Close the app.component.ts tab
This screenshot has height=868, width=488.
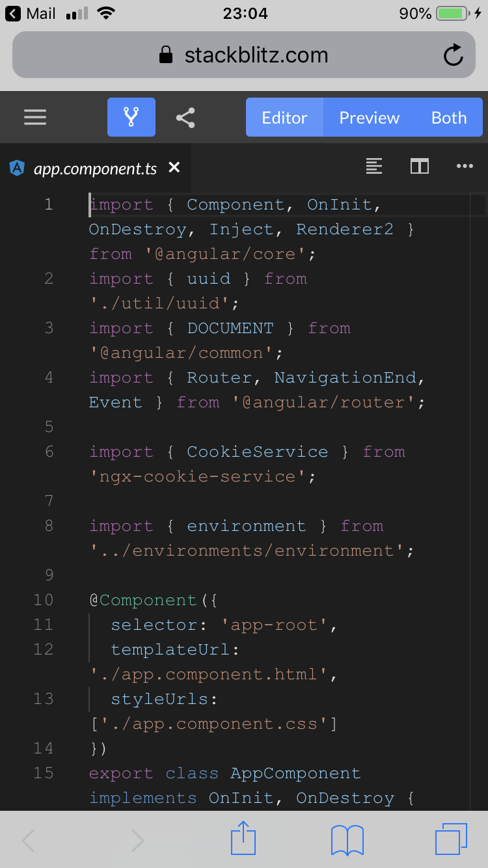coord(174,168)
